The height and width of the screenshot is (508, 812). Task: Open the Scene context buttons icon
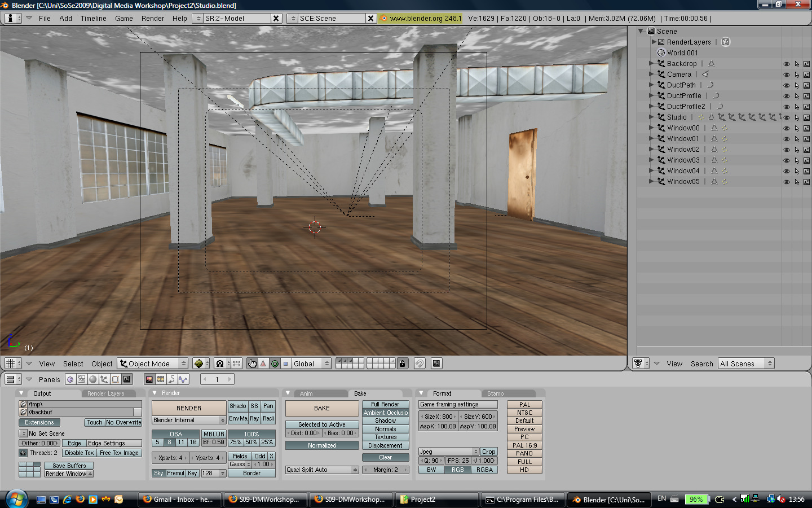(127, 379)
